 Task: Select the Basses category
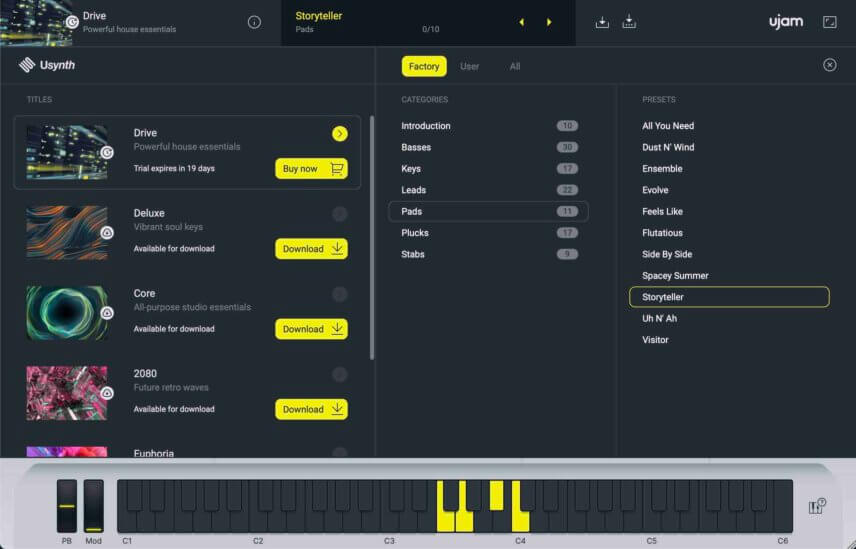pyautogui.click(x=489, y=147)
